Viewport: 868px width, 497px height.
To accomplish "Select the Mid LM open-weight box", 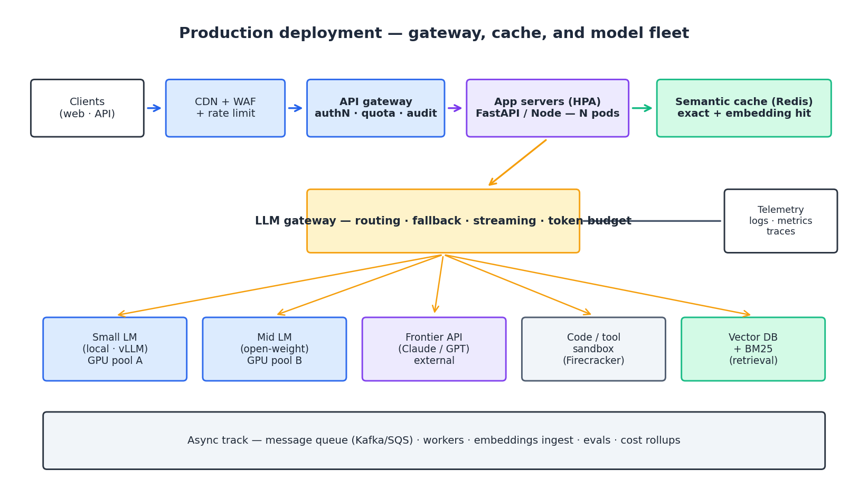I will click(x=274, y=349).
